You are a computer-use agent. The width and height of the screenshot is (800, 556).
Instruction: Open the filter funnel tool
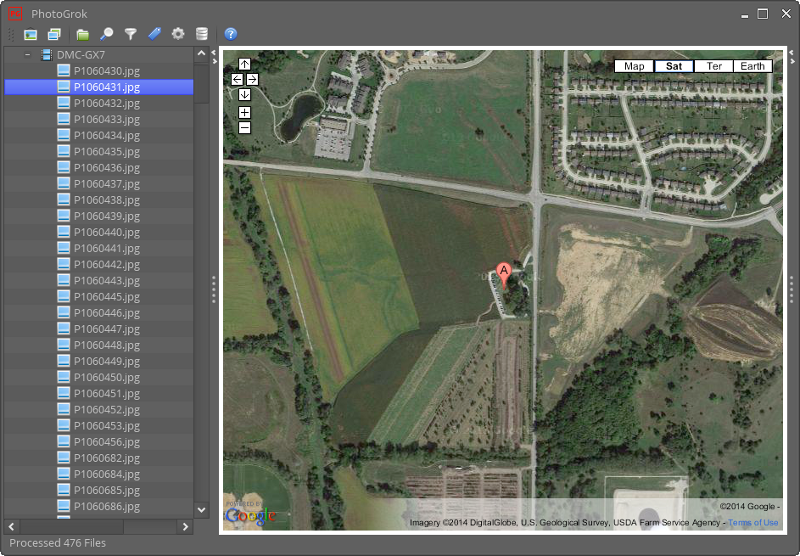(130, 34)
